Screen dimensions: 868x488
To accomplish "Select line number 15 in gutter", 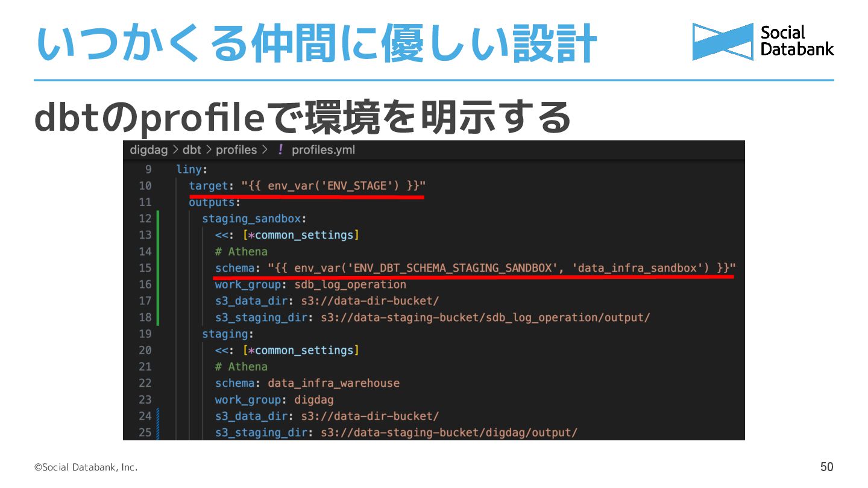I will pos(145,267).
